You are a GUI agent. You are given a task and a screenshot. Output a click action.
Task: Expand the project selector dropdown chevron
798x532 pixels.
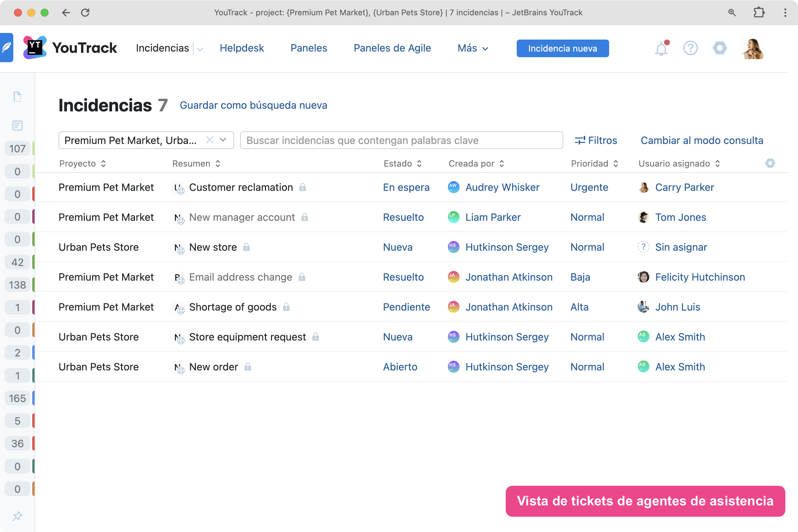point(223,140)
